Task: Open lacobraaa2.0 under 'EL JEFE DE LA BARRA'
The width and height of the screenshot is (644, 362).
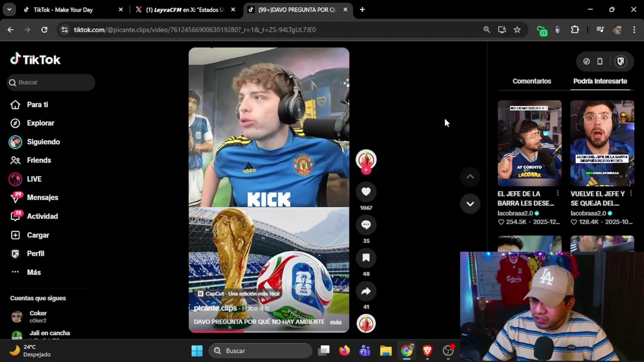Action: (x=515, y=213)
